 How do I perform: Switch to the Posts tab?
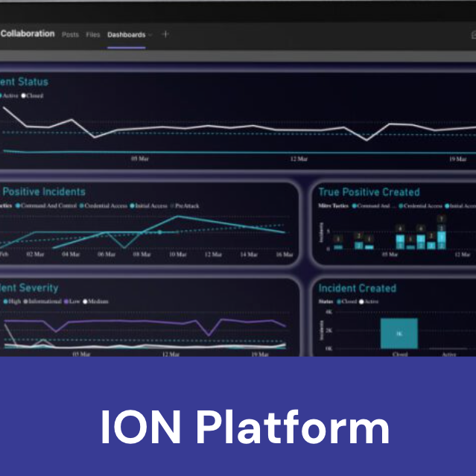[70, 35]
